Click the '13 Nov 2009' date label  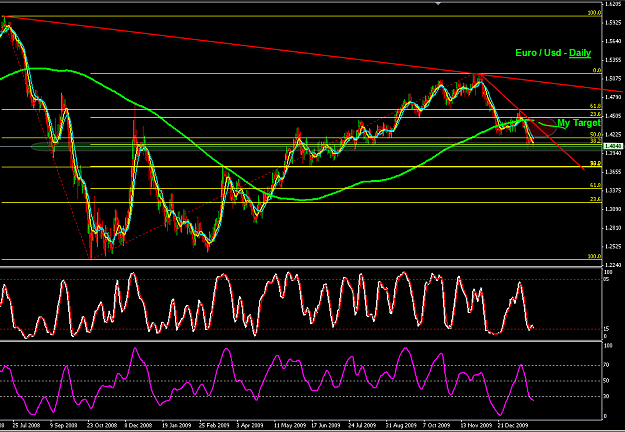click(476, 425)
